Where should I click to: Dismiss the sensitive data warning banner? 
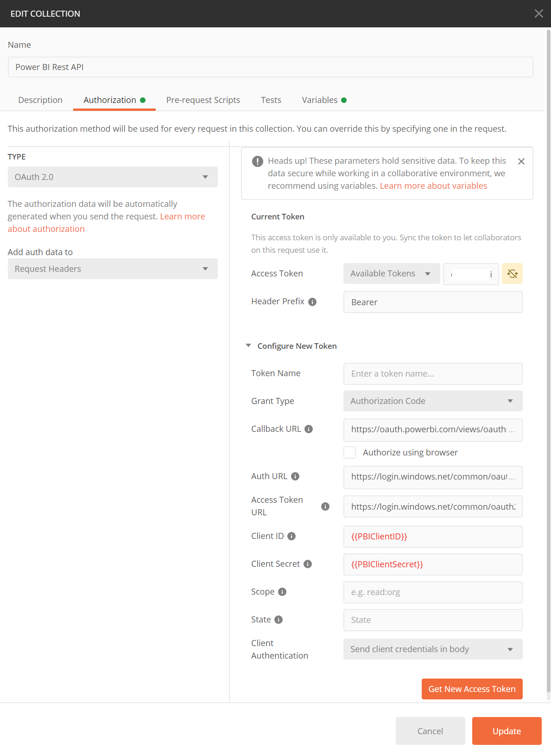(521, 161)
